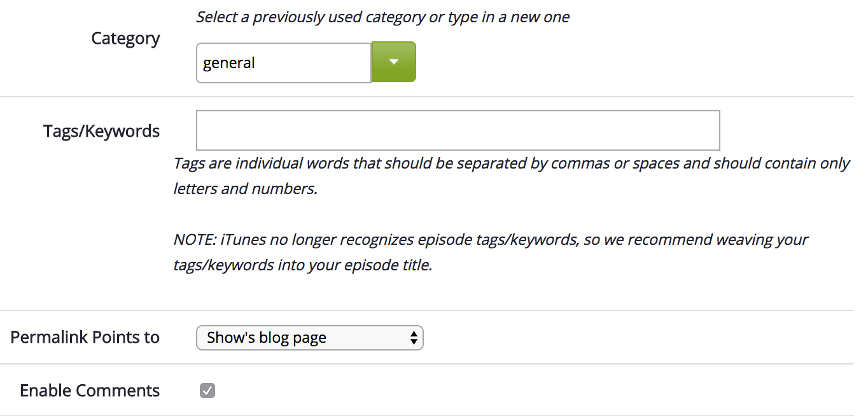
Task: Click inside the empty Tags/Keywords text box
Action: (458, 130)
